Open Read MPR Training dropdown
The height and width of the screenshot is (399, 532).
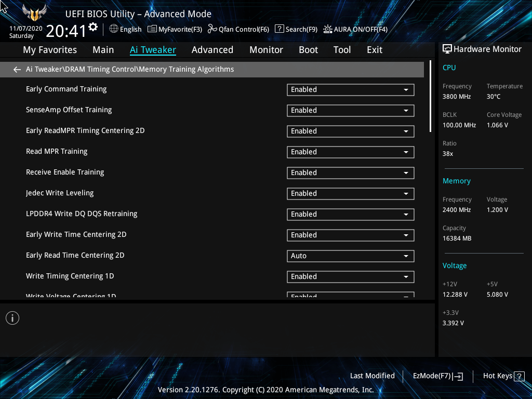(x=351, y=152)
